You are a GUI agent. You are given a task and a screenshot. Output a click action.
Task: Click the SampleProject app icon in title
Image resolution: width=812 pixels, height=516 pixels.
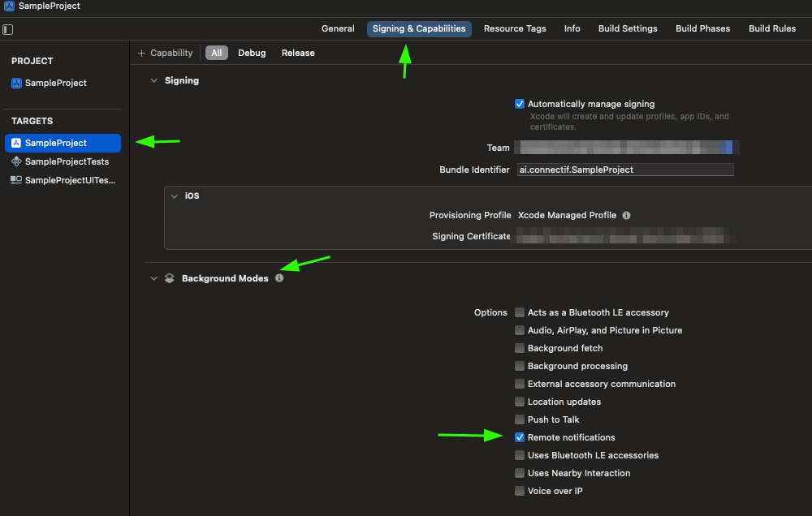pyautogui.click(x=9, y=6)
